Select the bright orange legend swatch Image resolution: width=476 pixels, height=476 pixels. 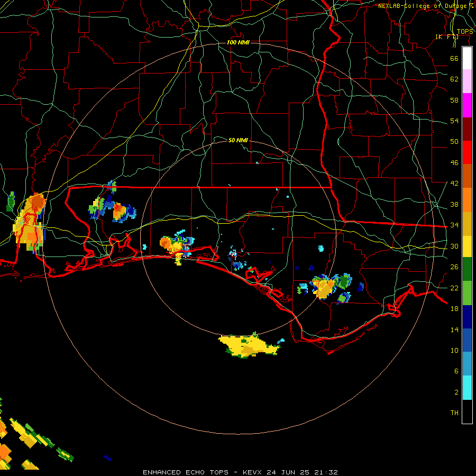[467, 200]
